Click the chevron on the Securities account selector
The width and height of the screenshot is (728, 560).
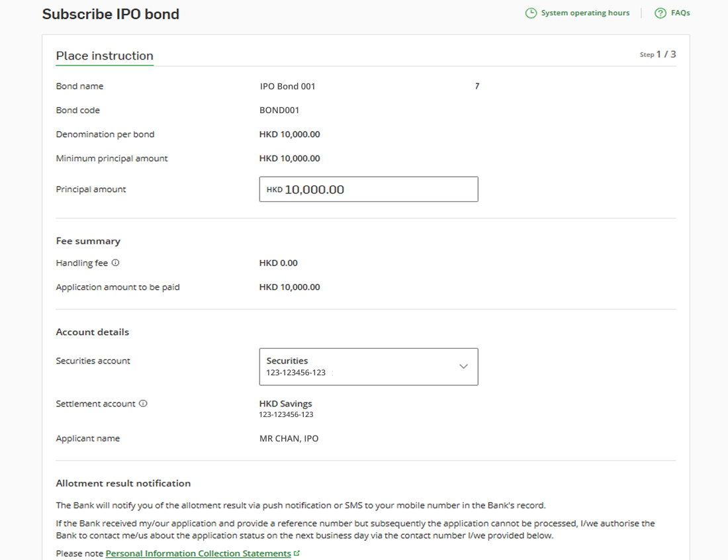(463, 366)
